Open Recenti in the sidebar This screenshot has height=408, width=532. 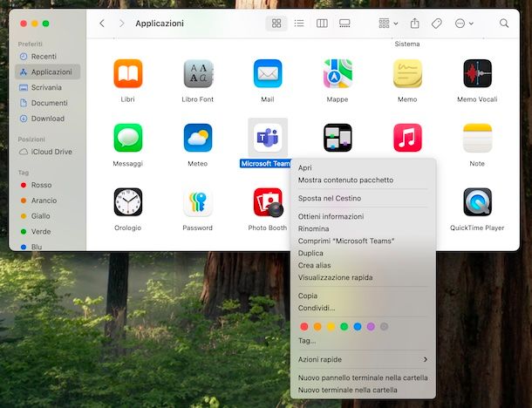(47, 57)
